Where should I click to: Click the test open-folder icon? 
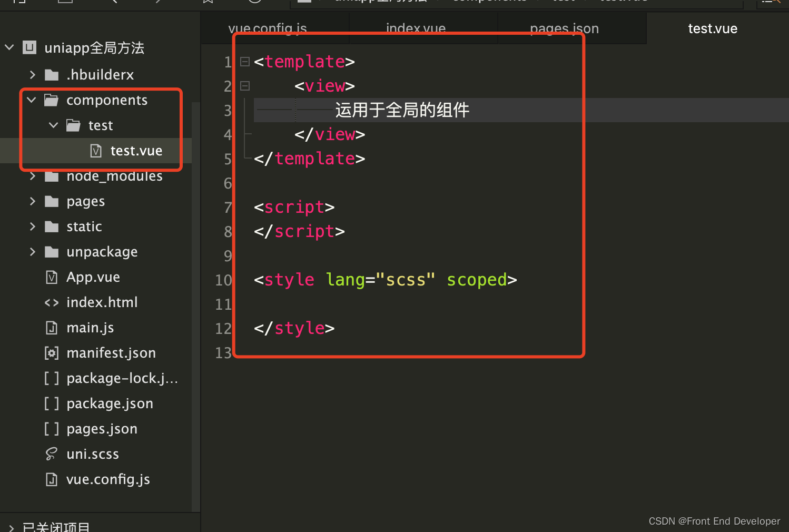[73, 125]
